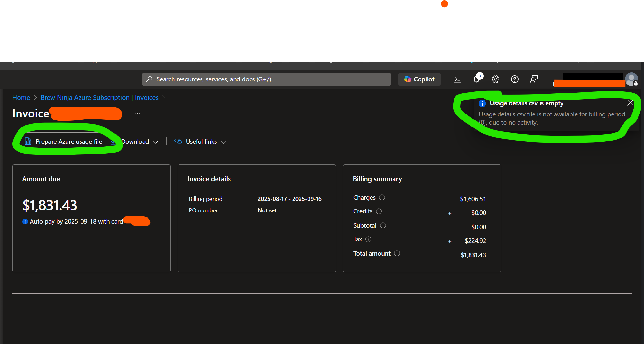644x344 pixels.
Task: Click the Credits info icon
Action: point(379,211)
